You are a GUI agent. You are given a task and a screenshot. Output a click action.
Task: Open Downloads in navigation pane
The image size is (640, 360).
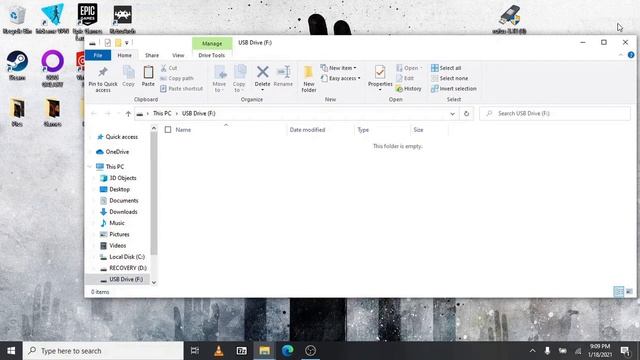pyautogui.click(x=119, y=212)
